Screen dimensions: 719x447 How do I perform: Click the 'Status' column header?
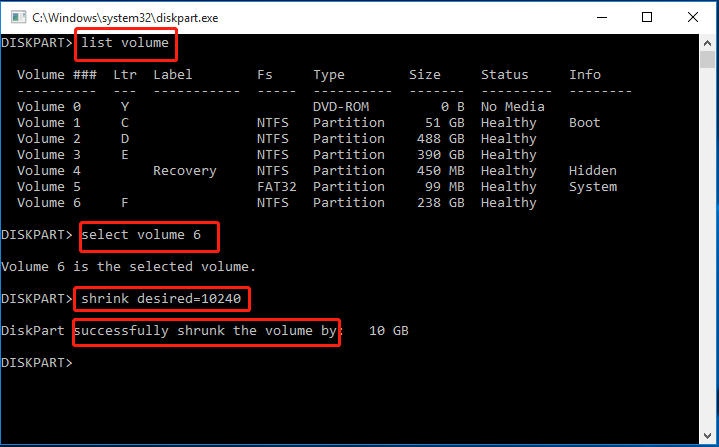pos(504,75)
